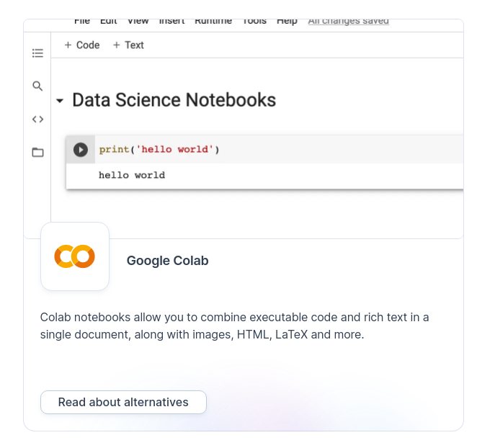Open the table of contents sidebar icon

pos(37,53)
